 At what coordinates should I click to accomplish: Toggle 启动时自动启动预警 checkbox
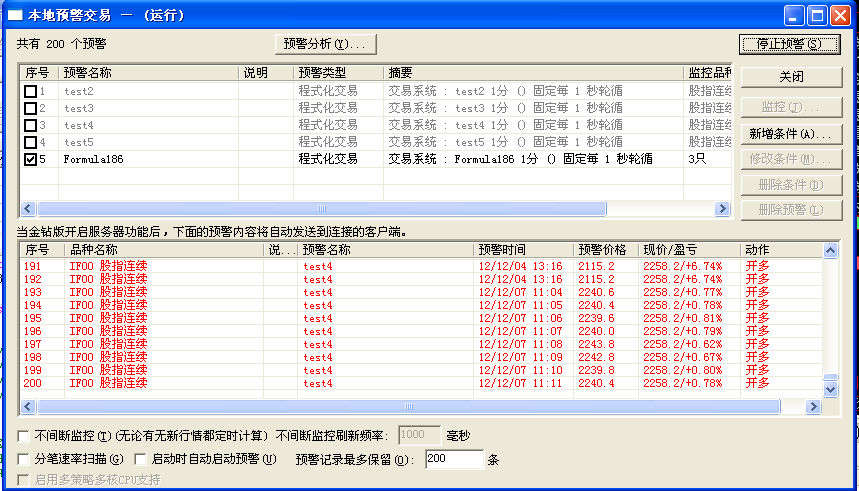coord(141,459)
